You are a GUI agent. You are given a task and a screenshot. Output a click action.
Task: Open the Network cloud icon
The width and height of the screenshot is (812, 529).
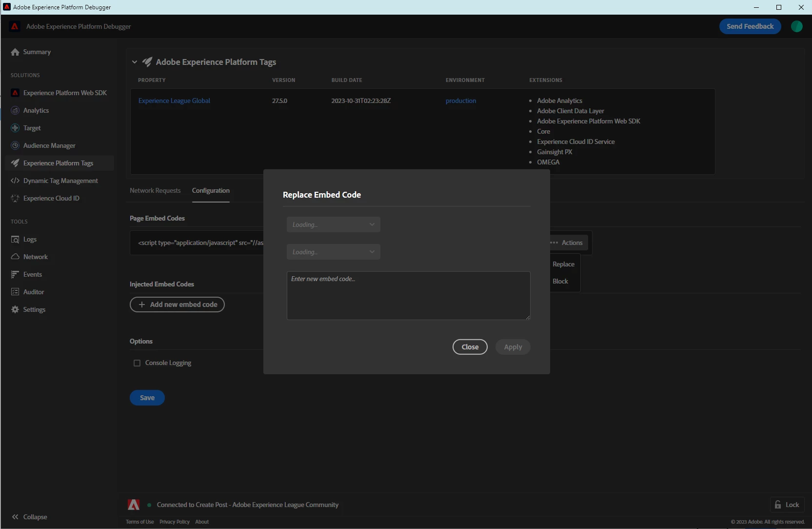pos(15,257)
